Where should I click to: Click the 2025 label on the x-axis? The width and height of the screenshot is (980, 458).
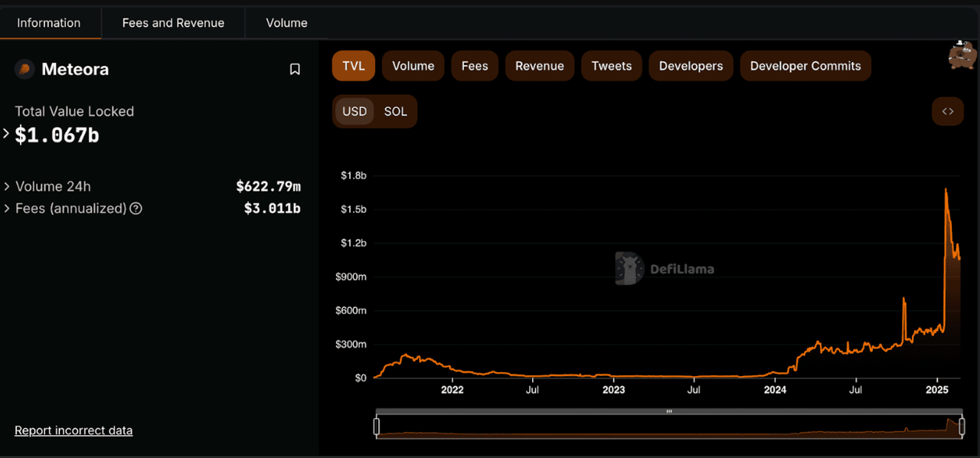(x=938, y=390)
